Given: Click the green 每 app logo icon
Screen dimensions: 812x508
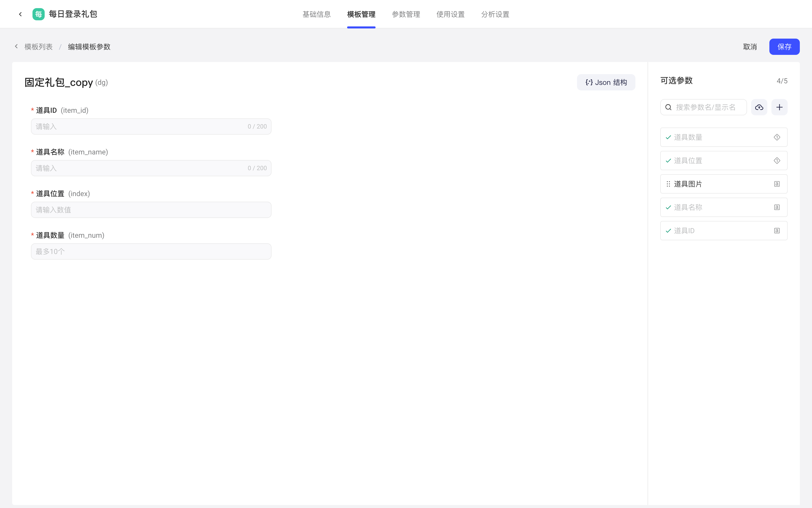Looking at the screenshot, I should tap(39, 14).
